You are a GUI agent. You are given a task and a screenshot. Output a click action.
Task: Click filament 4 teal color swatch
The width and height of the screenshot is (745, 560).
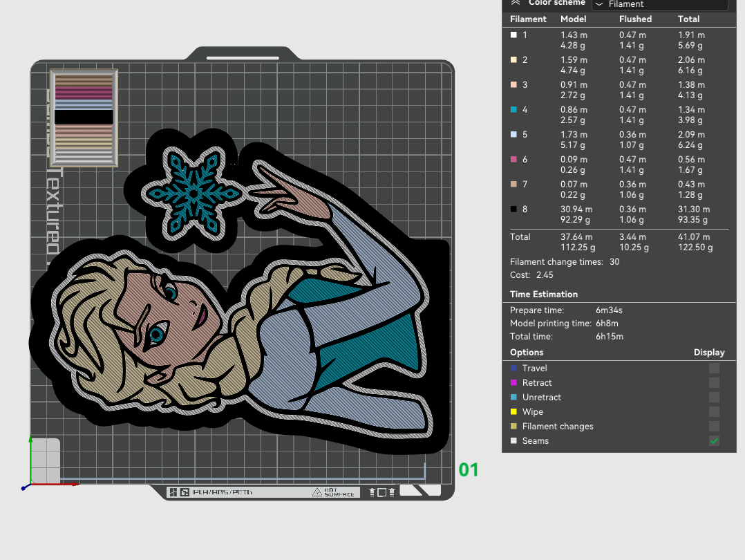pyautogui.click(x=513, y=109)
